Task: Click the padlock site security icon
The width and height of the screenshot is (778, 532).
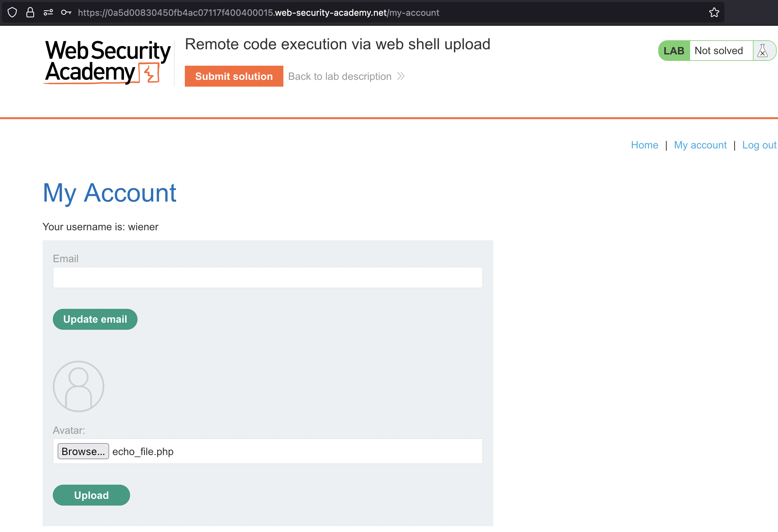Action: (x=30, y=13)
